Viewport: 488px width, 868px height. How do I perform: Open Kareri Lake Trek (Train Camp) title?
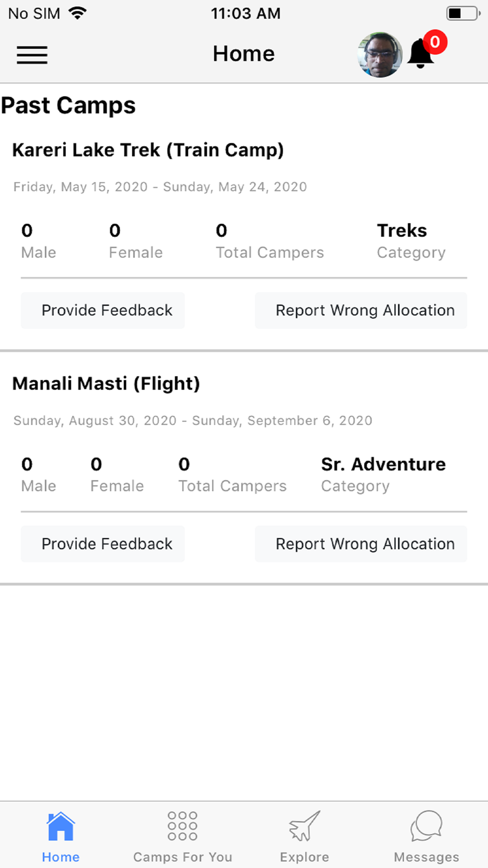click(148, 150)
